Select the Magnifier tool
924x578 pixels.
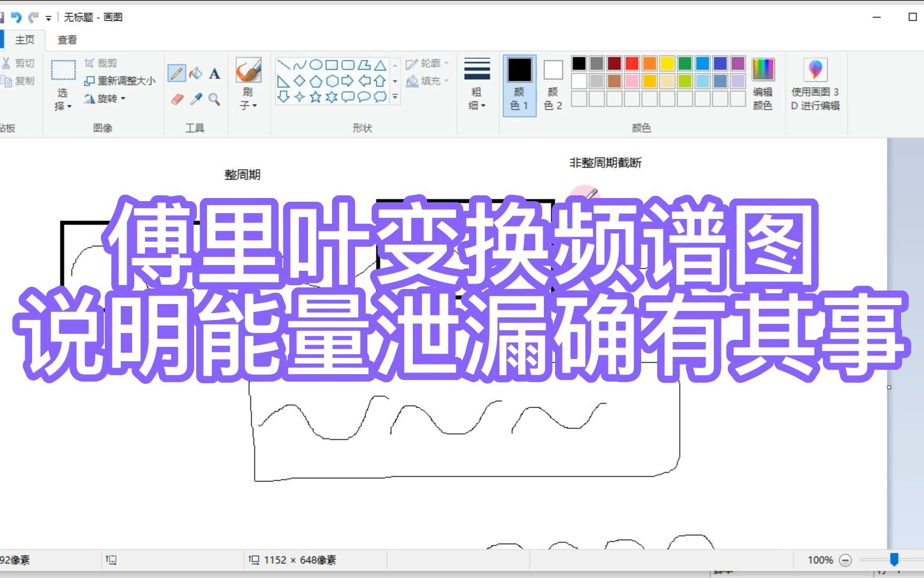(x=214, y=99)
